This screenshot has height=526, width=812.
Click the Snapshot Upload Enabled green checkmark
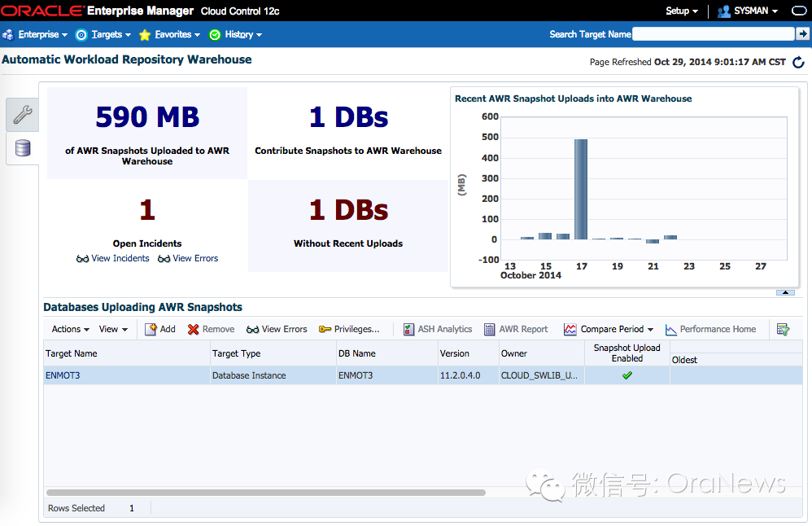[627, 375]
